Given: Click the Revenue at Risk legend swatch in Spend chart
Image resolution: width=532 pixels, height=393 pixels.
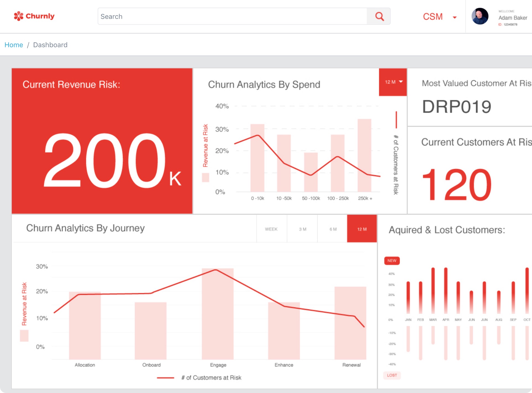Looking at the screenshot, I should (206, 177).
